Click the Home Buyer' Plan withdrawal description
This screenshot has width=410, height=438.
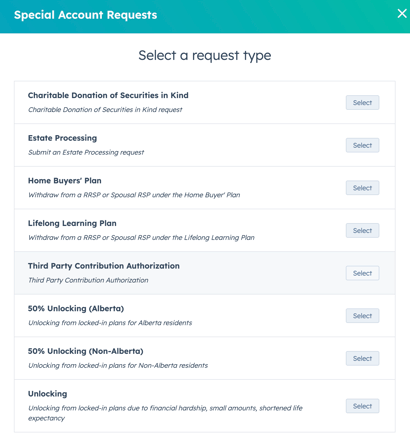[x=134, y=195]
